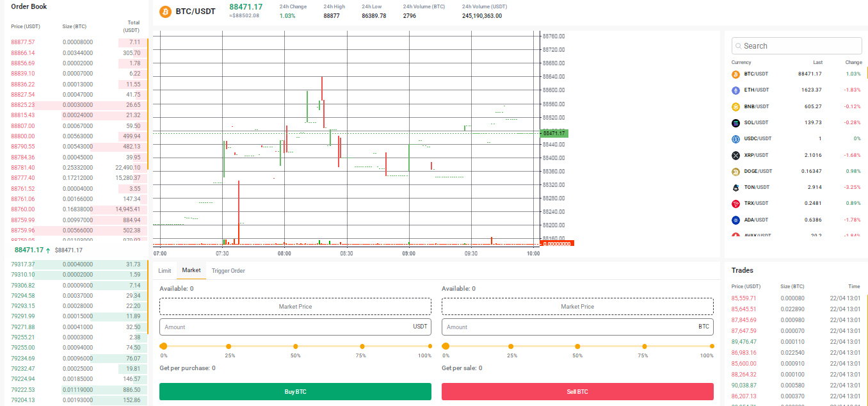Viewport: 868px width, 406px height.
Task: Click the Bitcoin logo next to BTC/USDT
Action: click(166, 11)
